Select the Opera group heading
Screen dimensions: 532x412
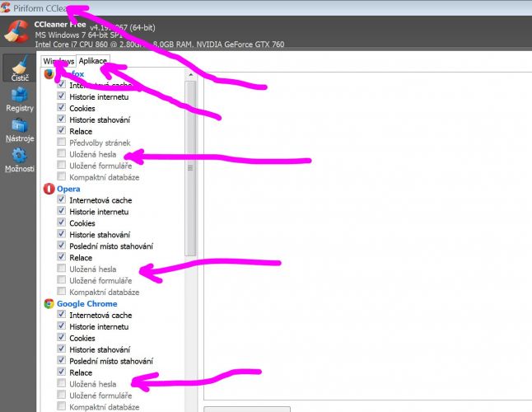pos(68,189)
